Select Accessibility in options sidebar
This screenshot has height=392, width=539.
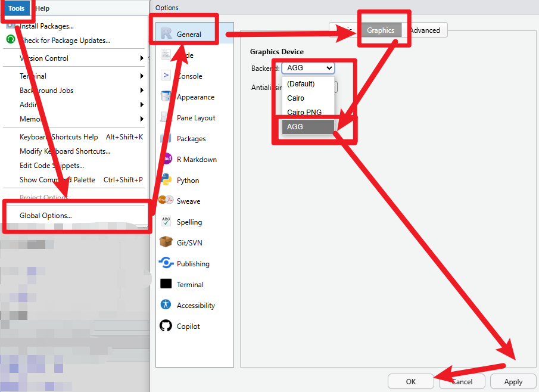tap(196, 306)
